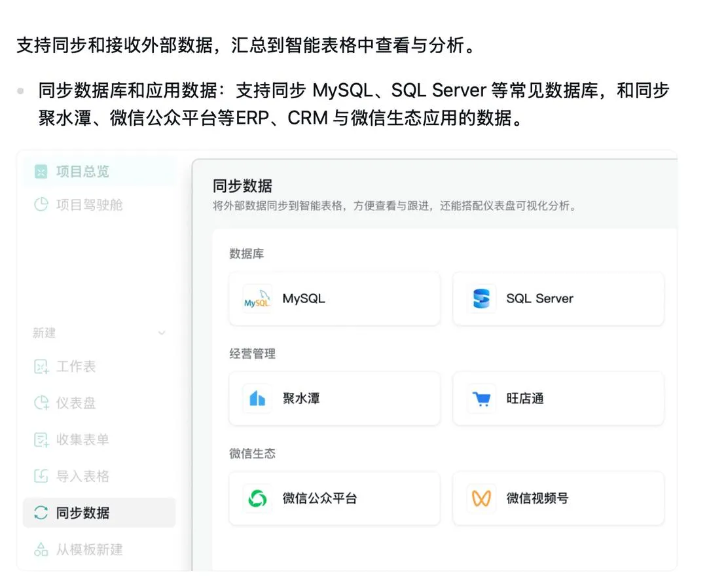Image resolution: width=707 pixels, height=588 pixels.
Task: Click the 同步数据 panel heading
Action: tap(242, 186)
